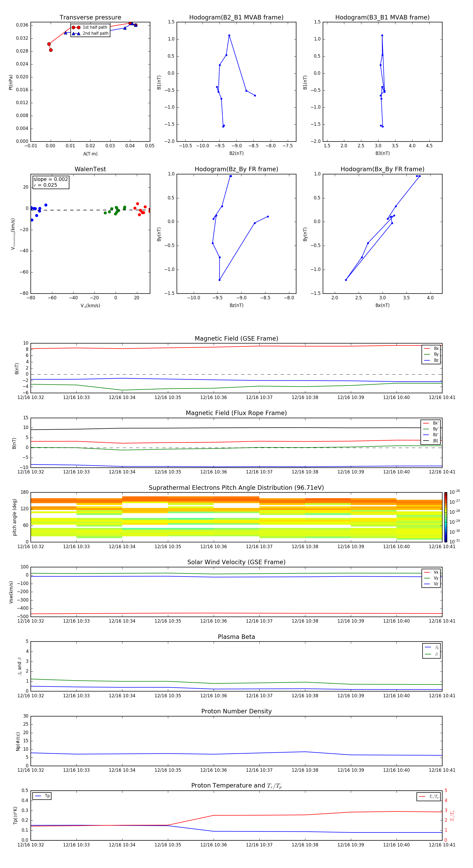473x868 pixels.
Task: Click the 'Vsw(km/s)' axis label
Action: [x=11, y=592]
